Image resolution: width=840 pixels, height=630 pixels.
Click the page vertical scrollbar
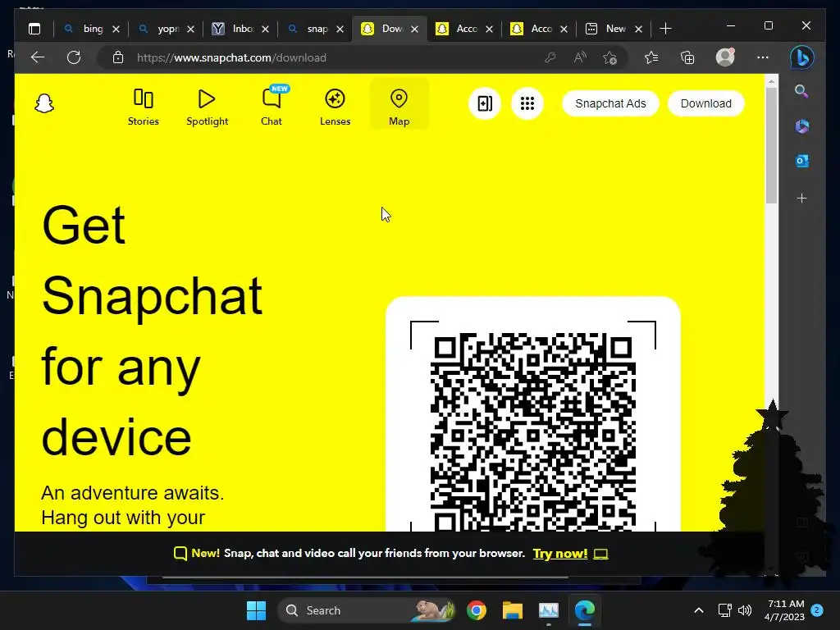[x=771, y=144]
